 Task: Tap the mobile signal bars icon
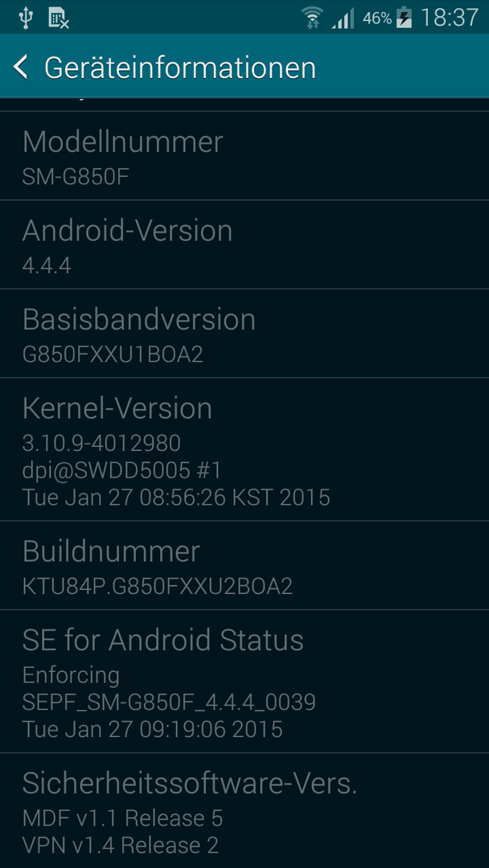coord(343,18)
